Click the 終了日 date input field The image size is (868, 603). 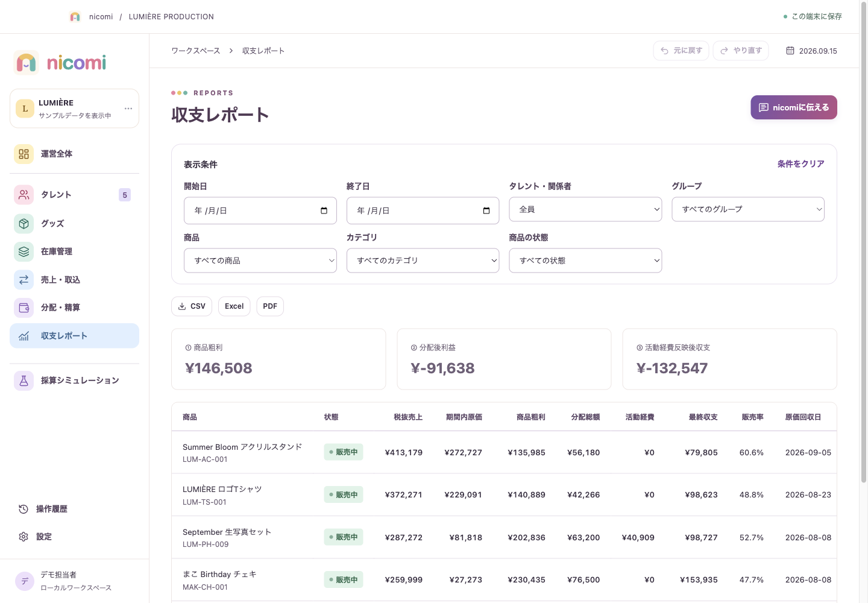[x=423, y=210]
